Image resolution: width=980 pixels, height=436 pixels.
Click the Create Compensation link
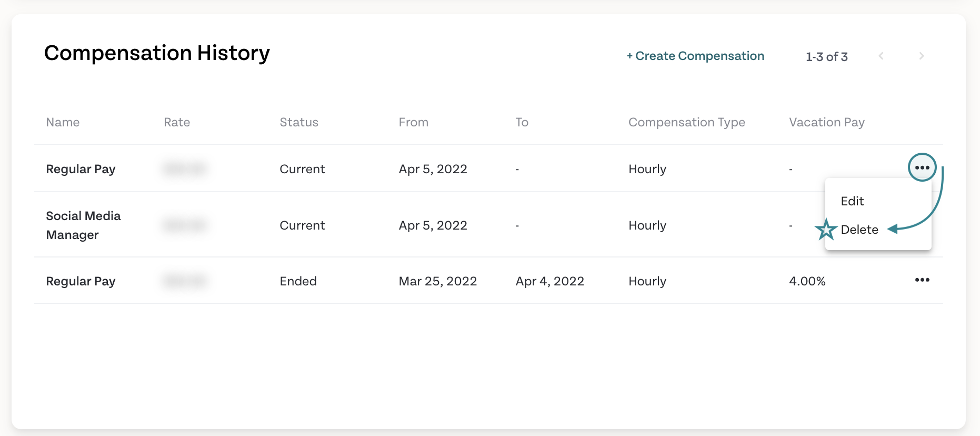point(695,56)
